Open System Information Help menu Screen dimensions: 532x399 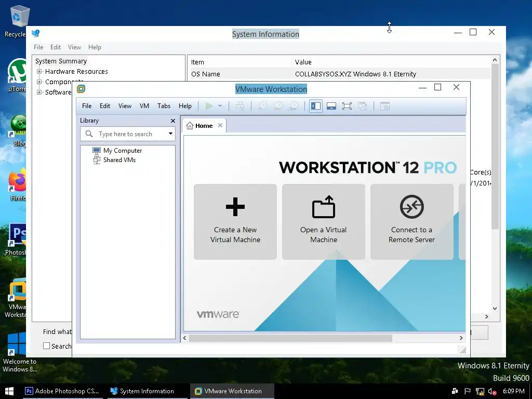click(95, 47)
